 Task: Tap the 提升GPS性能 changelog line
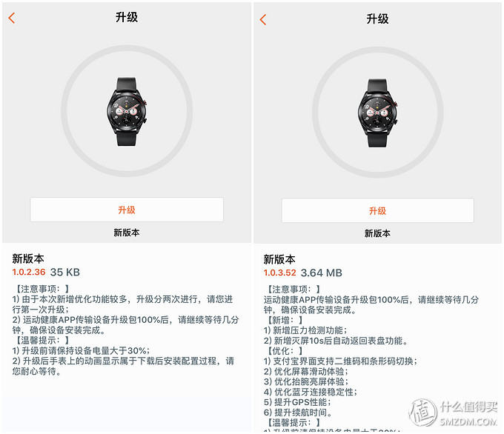pyautogui.click(x=297, y=402)
